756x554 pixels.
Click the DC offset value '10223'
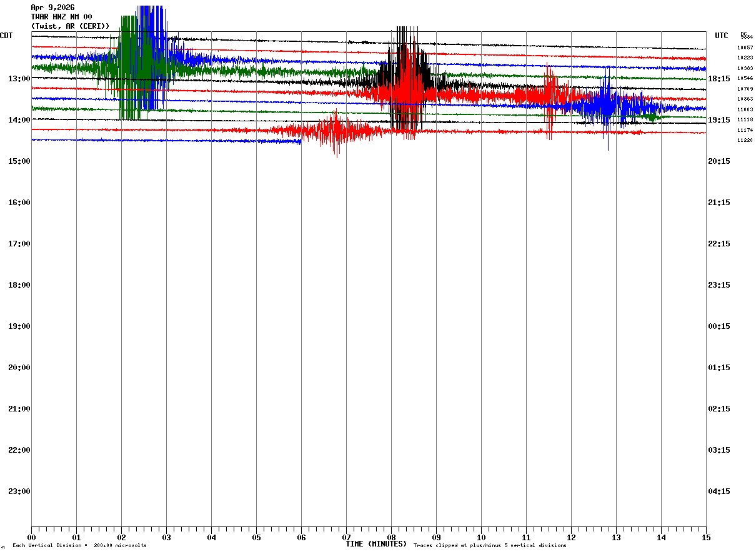coord(745,58)
